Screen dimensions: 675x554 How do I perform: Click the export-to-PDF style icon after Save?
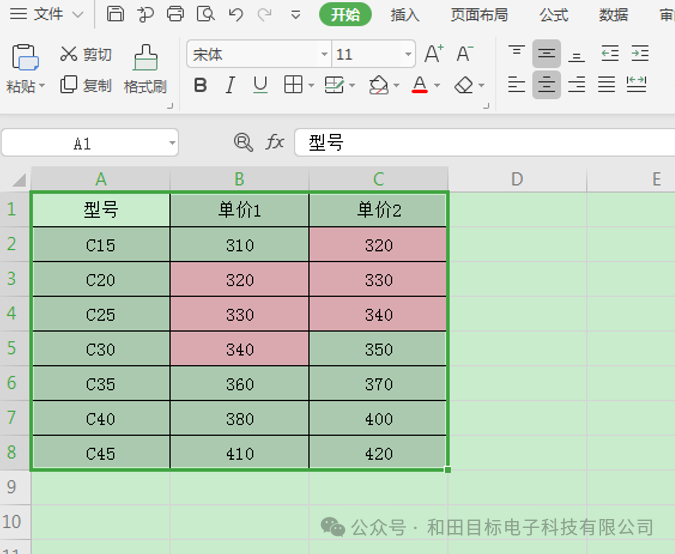click(x=146, y=14)
